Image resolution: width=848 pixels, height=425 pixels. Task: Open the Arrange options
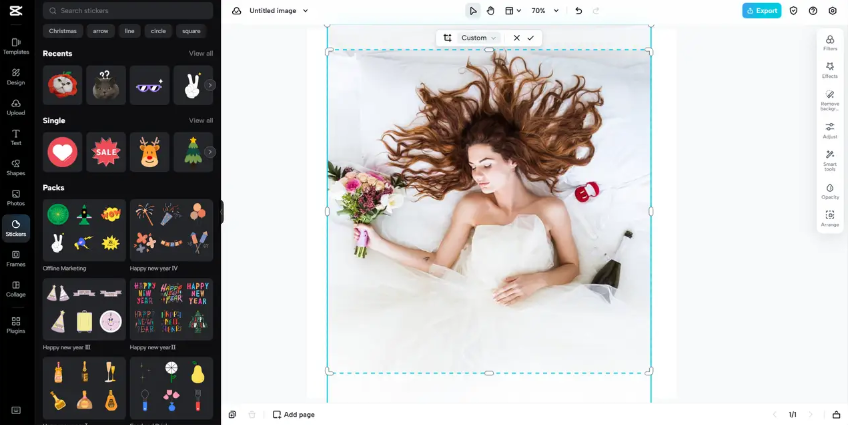tap(830, 218)
